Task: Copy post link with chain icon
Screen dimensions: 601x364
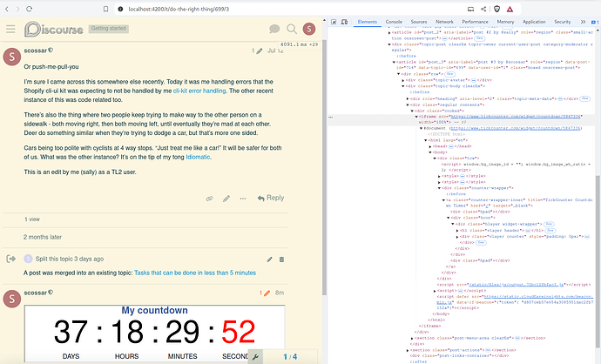Action: coord(209,199)
